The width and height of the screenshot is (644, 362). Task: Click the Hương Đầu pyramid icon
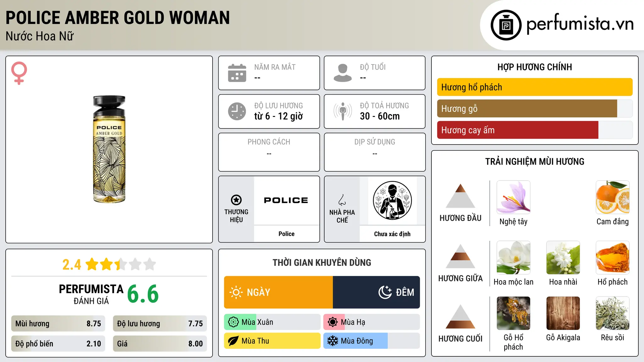click(x=460, y=196)
